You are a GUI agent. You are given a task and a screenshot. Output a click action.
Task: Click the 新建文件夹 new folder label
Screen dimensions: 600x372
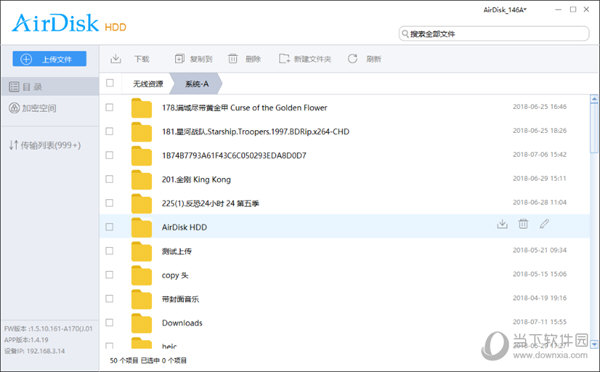[312, 59]
